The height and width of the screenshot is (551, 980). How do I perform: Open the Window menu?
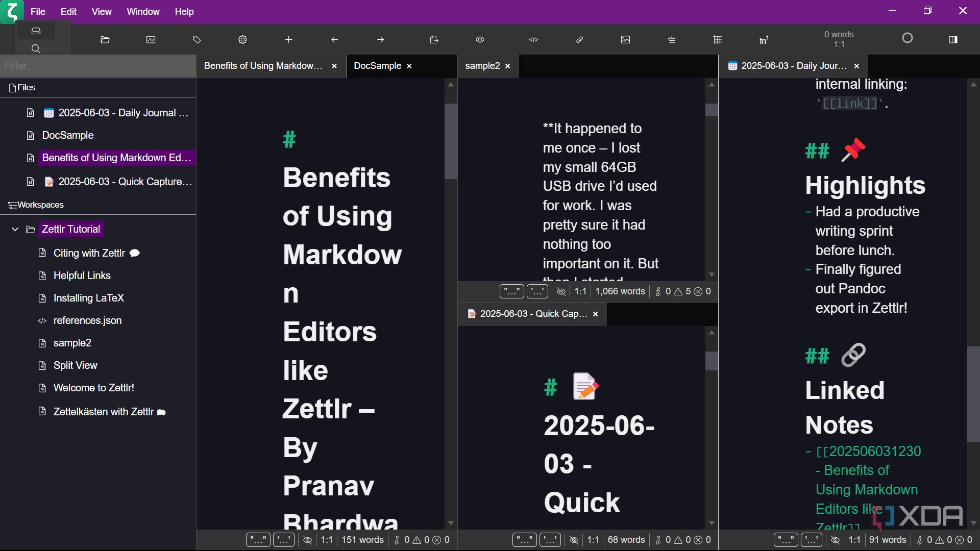(143, 11)
